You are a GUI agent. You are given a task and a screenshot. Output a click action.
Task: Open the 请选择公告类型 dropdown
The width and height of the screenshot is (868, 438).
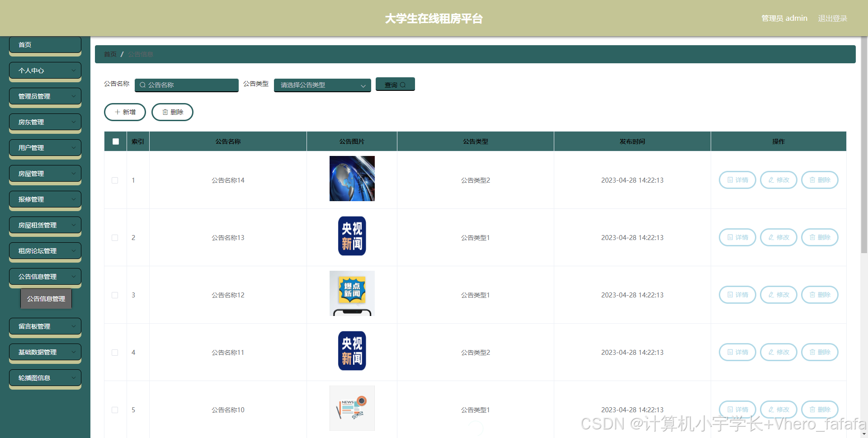point(322,85)
